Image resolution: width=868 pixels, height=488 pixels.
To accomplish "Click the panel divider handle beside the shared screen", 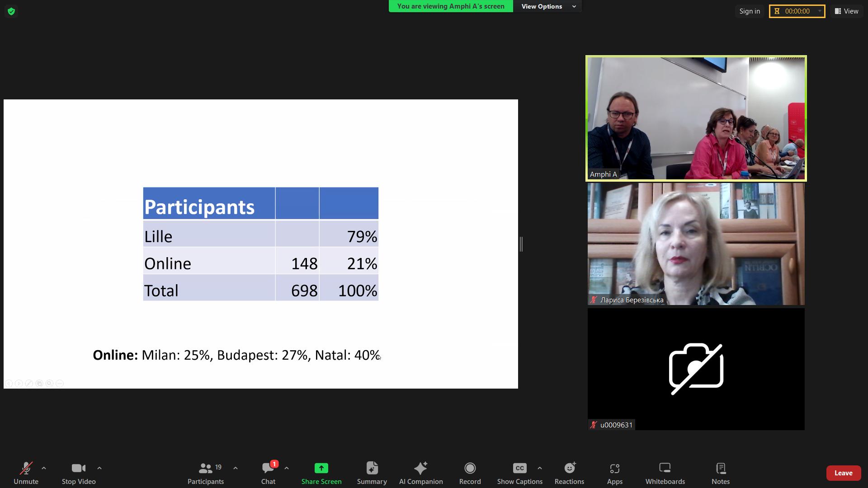I will tap(521, 244).
